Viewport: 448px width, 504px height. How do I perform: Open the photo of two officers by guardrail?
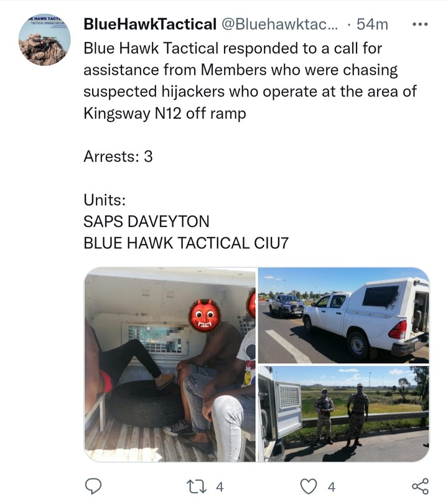pos(343,414)
